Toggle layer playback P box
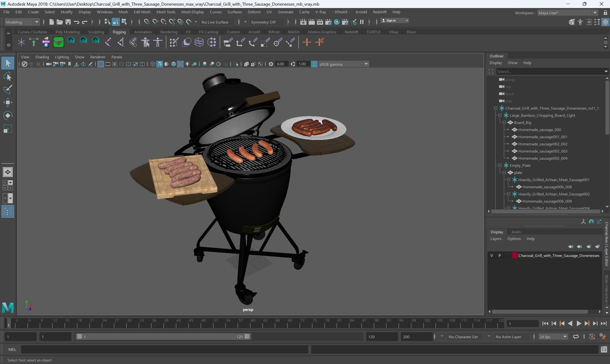 (500, 255)
